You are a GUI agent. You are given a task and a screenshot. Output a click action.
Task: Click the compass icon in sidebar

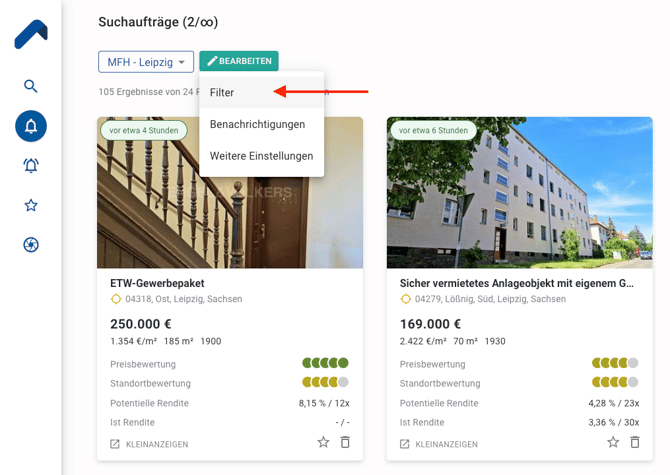(31, 245)
